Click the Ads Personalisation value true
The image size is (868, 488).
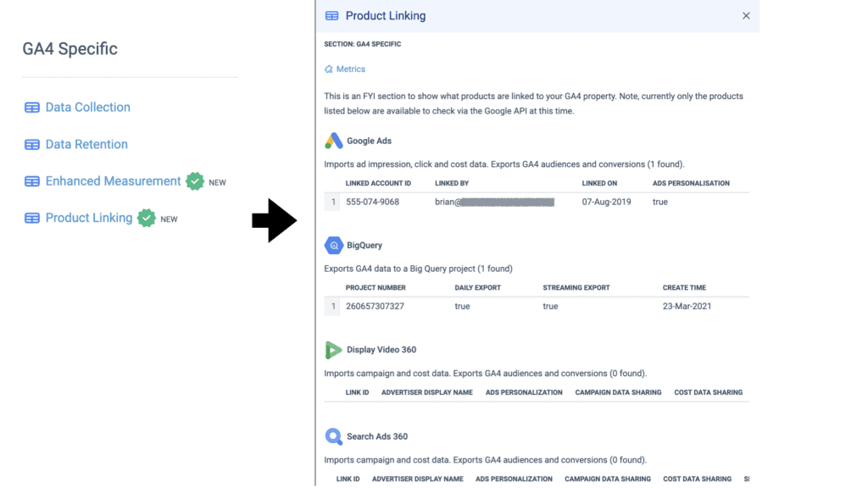tap(659, 202)
